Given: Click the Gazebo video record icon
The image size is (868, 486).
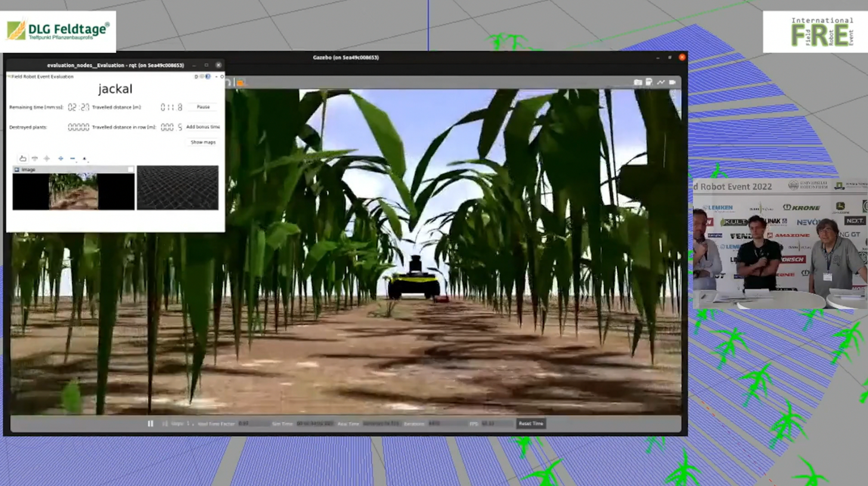Looking at the screenshot, I should coord(672,82).
